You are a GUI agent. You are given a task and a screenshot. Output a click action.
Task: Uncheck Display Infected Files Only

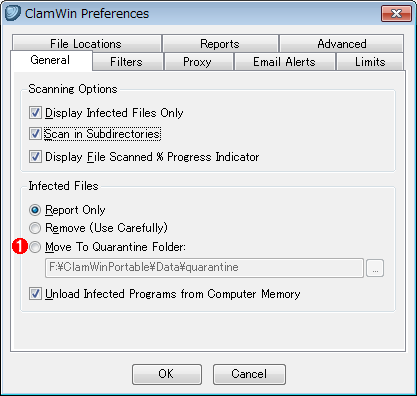tap(35, 113)
